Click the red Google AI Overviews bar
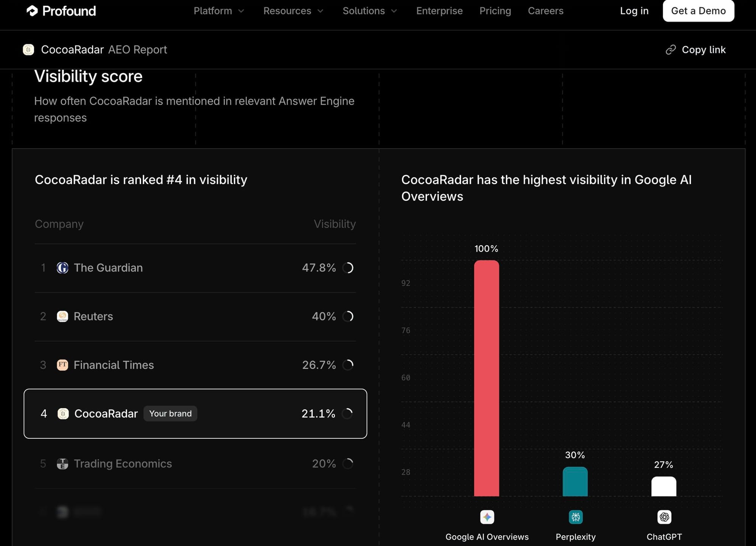This screenshot has width=756, height=546. (x=486, y=378)
